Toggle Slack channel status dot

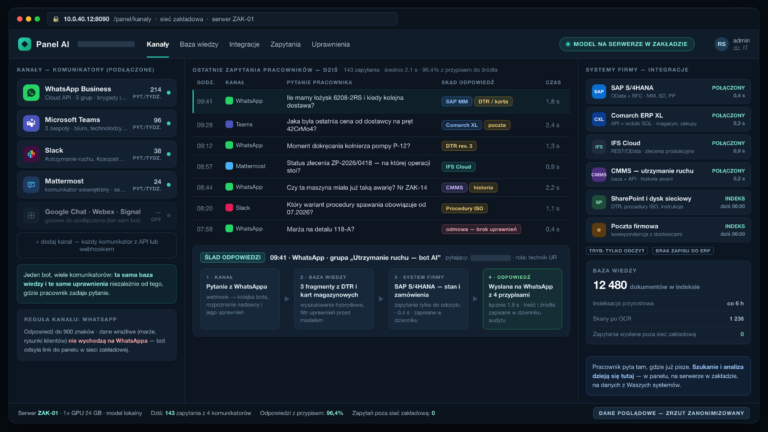(168, 154)
